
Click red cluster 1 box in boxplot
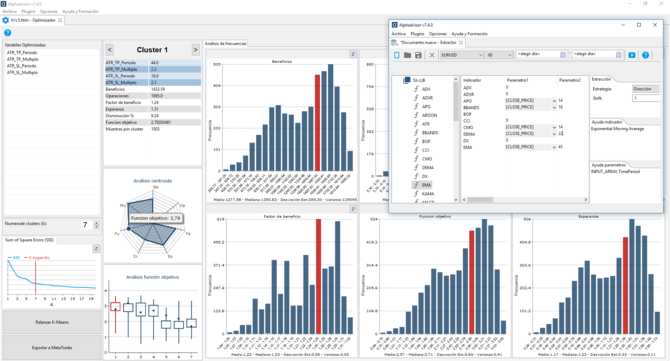point(115,307)
